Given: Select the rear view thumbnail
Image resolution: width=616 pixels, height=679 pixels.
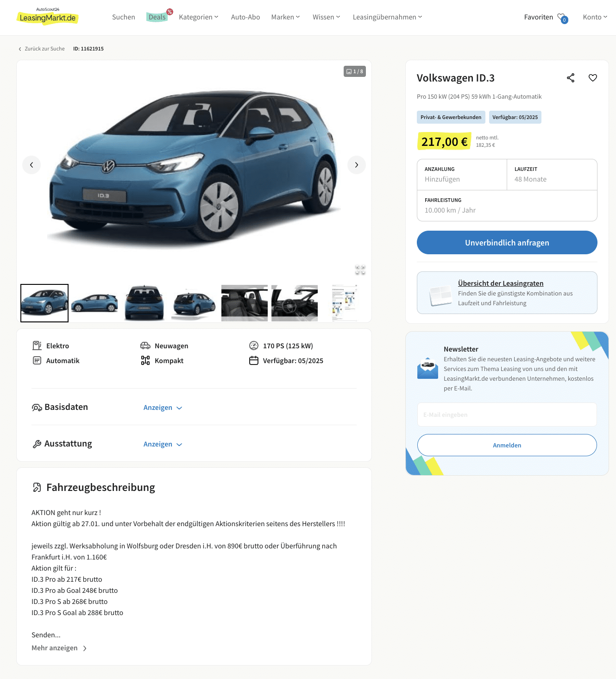Looking at the screenshot, I should (145, 303).
